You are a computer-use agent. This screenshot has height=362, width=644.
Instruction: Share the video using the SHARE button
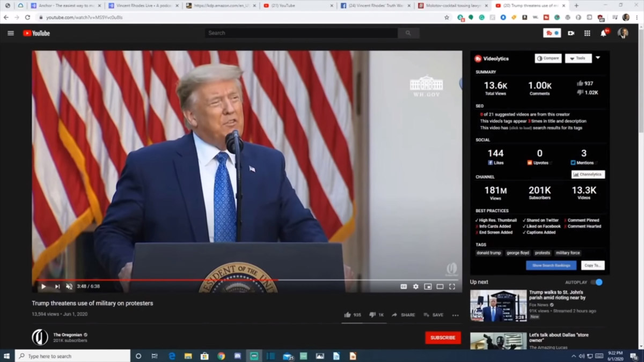[404, 315]
